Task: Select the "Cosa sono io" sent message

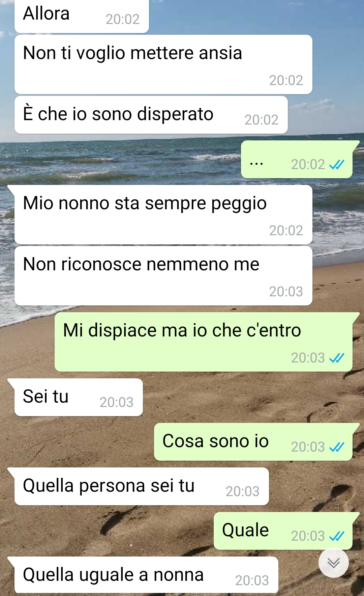Action: click(x=253, y=442)
